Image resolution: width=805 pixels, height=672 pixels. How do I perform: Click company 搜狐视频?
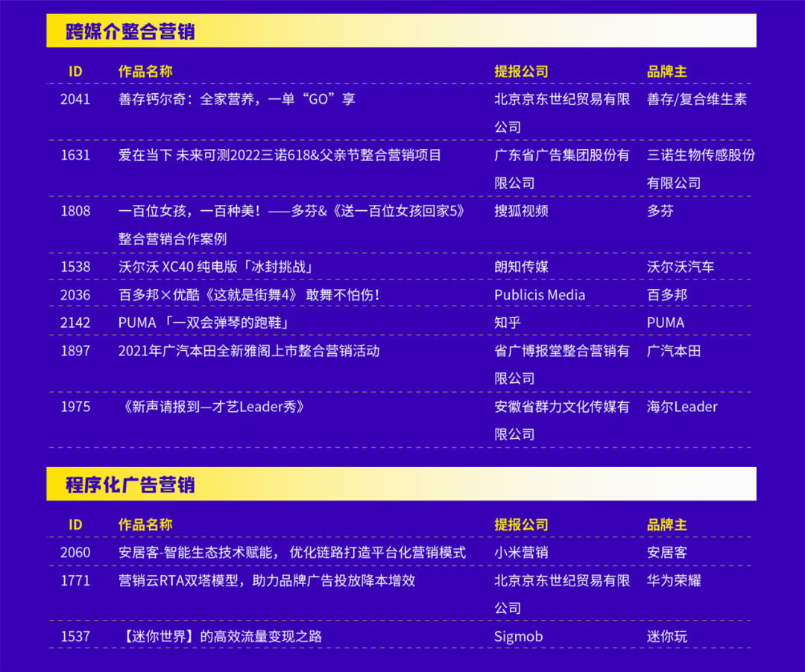coord(521,211)
